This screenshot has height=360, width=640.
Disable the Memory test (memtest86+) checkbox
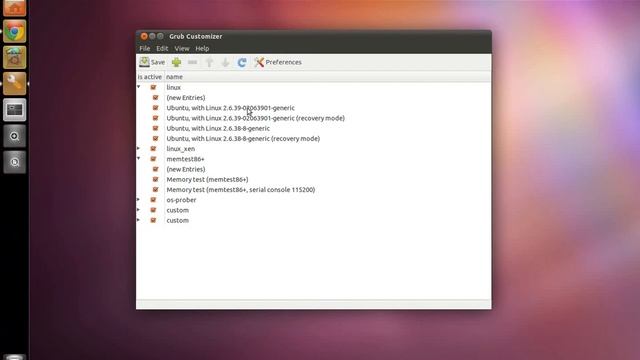click(156, 179)
